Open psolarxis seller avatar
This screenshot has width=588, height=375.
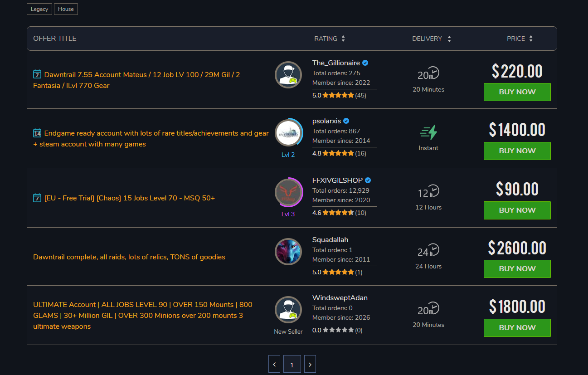288,133
